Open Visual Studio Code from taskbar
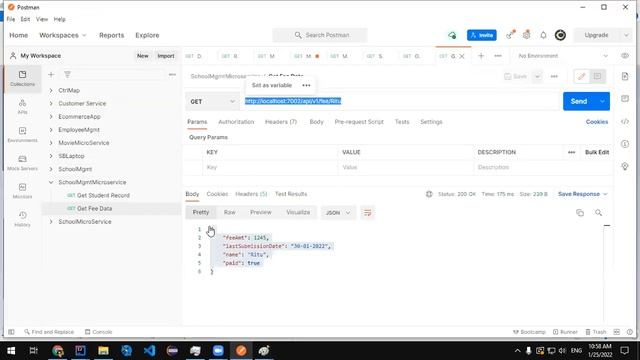This screenshot has width=640, height=360. [149, 350]
